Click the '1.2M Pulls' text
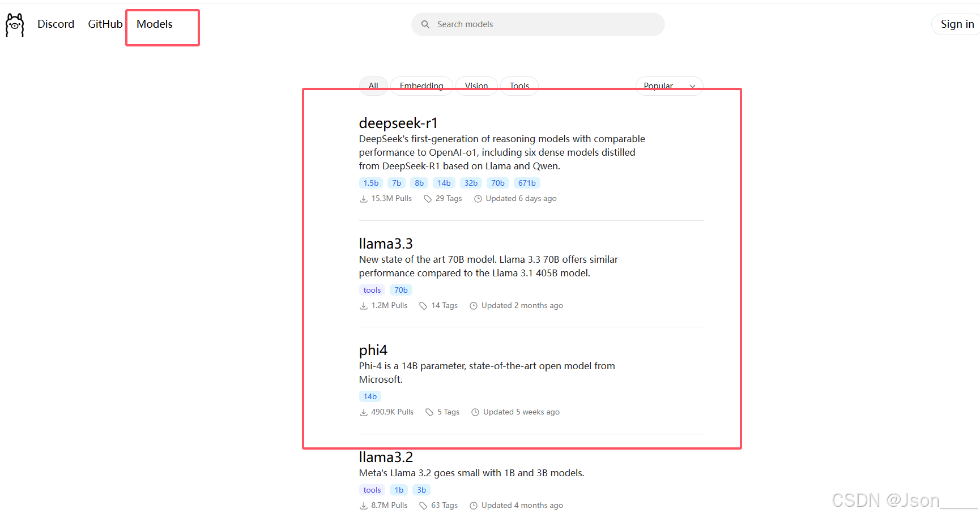 pos(389,306)
